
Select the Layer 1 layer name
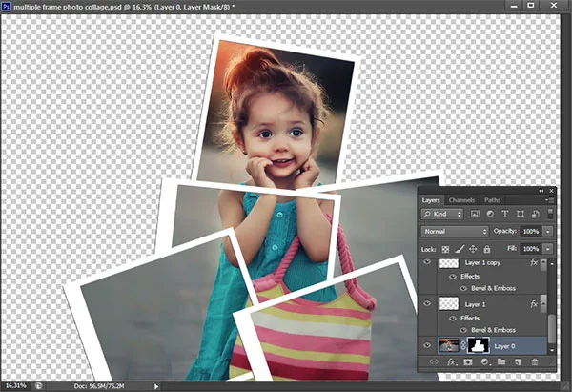(476, 304)
